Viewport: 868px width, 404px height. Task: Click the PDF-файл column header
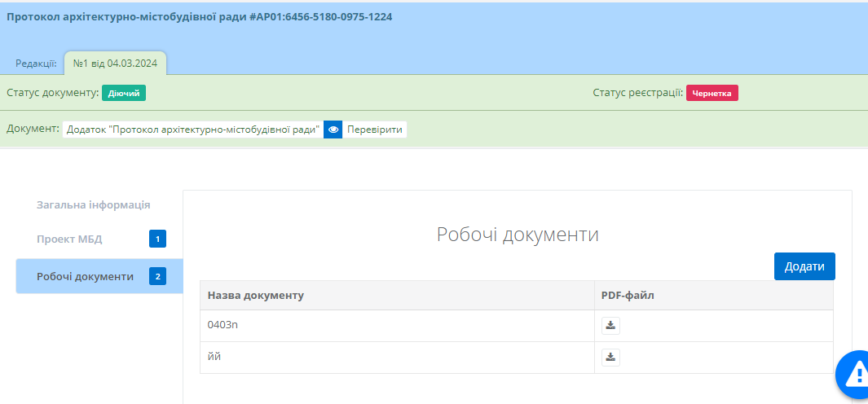tap(628, 295)
